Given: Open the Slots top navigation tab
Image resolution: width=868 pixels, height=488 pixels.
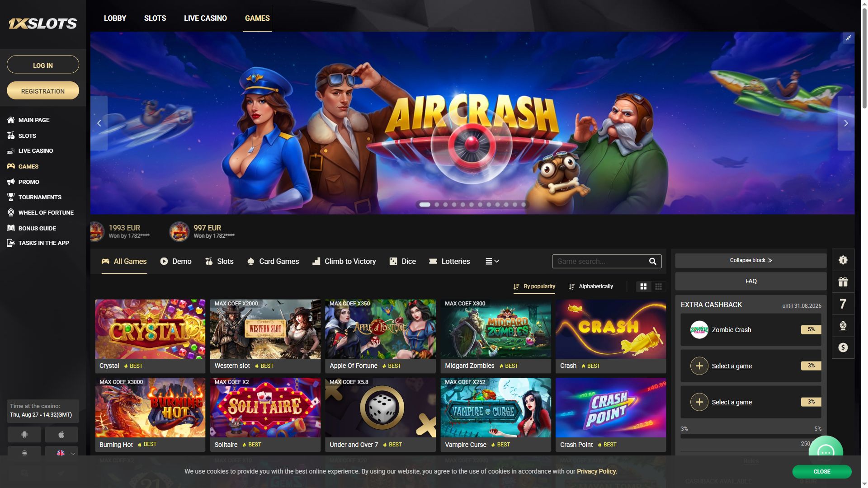Looking at the screenshot, I should click(x=155, y=18).
